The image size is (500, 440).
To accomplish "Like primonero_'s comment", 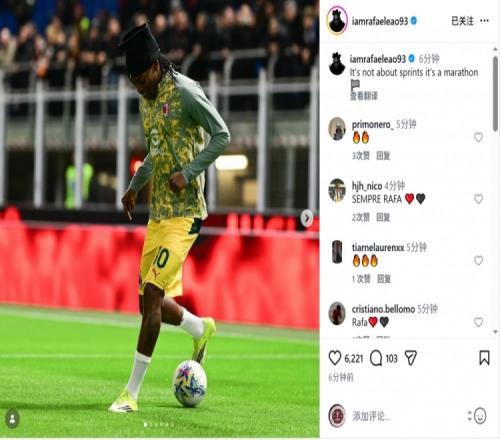I will pyautogui.click(x=478, y=137).
